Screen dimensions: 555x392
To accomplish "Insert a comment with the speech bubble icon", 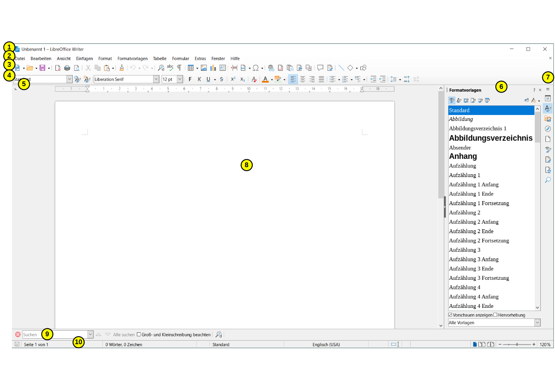I will pos(320,68).
